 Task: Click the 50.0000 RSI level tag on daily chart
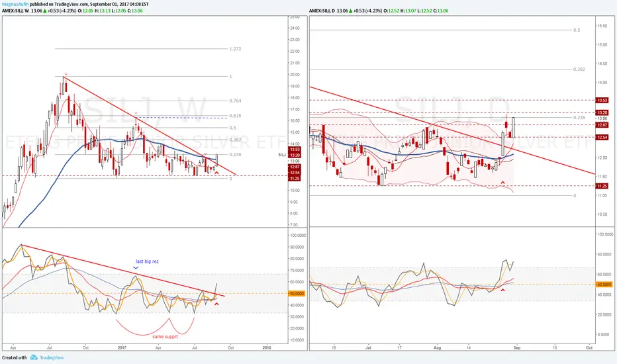coord(604,284)
